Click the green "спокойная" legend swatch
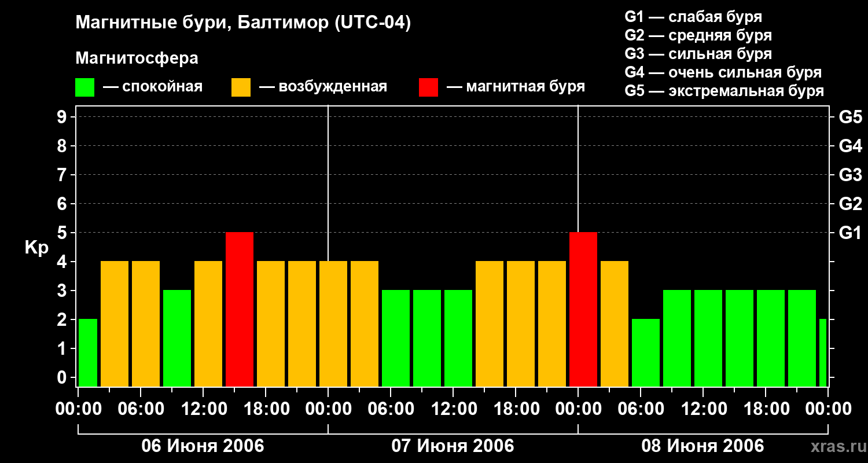Viewport: 868px width, 463px height. point(84,87)
